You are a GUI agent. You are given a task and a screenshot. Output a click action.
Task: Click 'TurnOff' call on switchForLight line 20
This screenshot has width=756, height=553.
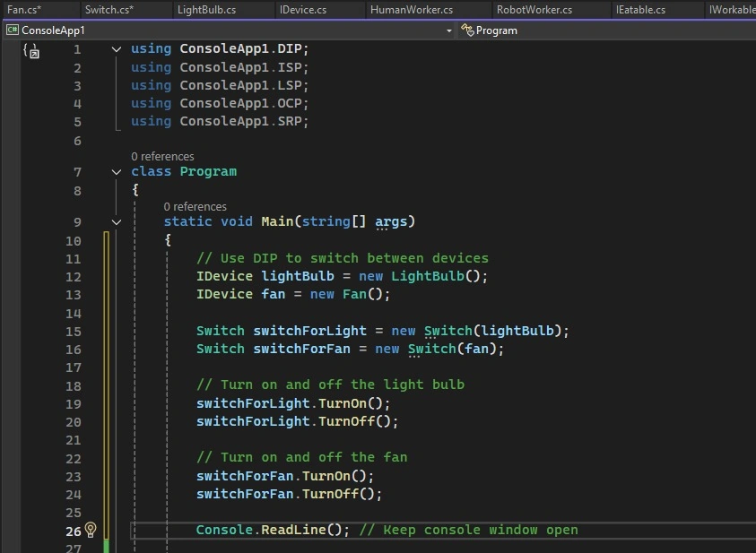click(346, 421)
